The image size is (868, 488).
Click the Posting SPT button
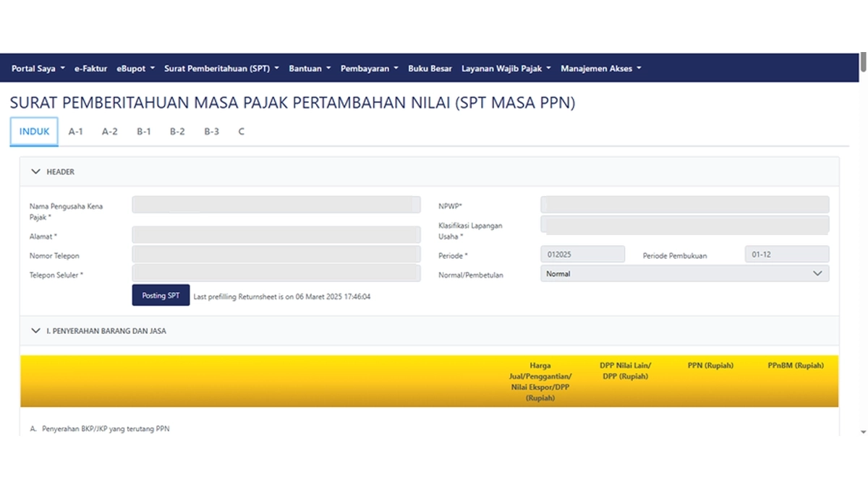pos(161,296)
